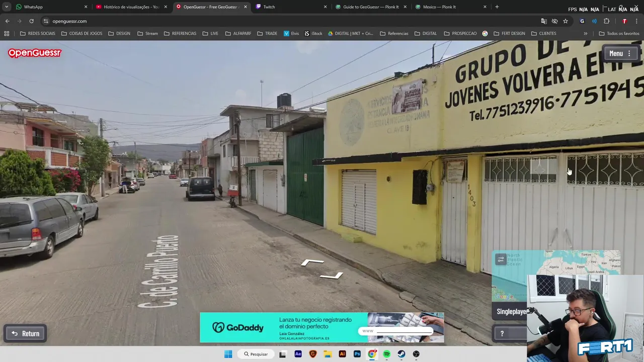Launch Photoshop from the taskbar
The image size is (644, 362).
[357, 354]
